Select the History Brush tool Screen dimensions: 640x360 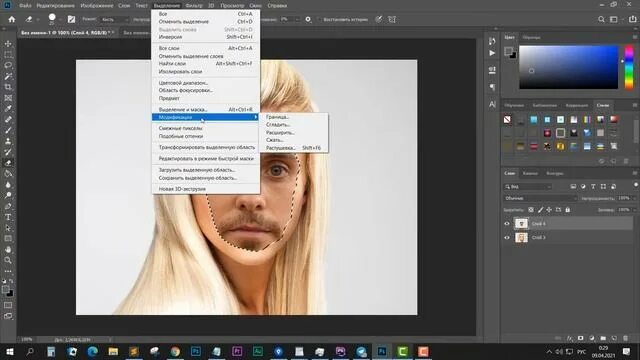click(x=8, y=152)
